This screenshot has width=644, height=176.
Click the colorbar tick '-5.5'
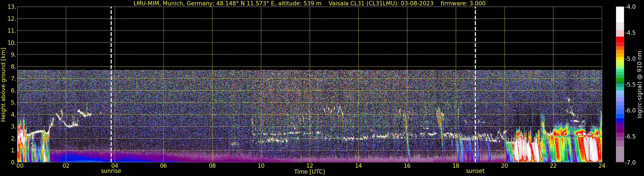(630, 85)
